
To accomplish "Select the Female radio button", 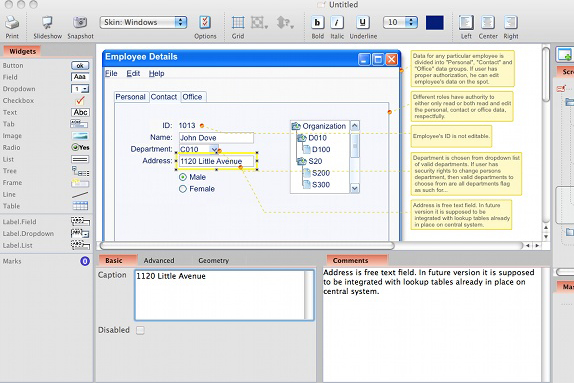I will 183,189.
